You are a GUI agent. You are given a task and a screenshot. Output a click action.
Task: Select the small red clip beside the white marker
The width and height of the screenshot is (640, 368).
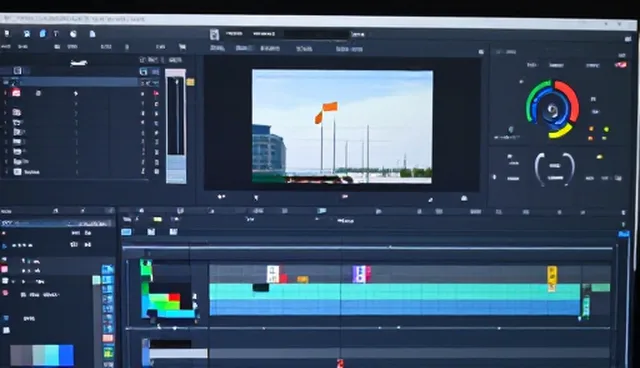coord(283,278)
